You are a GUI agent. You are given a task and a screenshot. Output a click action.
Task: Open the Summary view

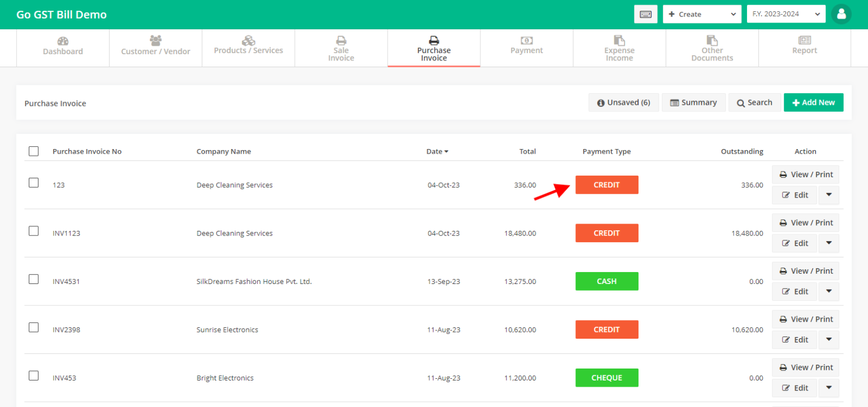(693, 102)
